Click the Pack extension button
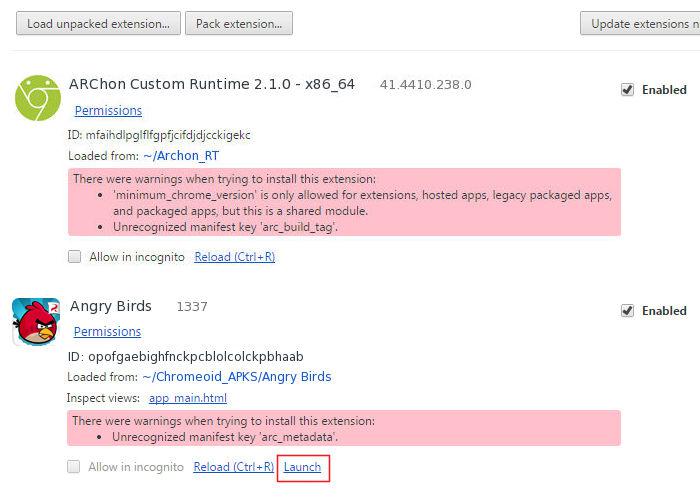700x500 pixels. pyautogui.click(x=239, y=23)
